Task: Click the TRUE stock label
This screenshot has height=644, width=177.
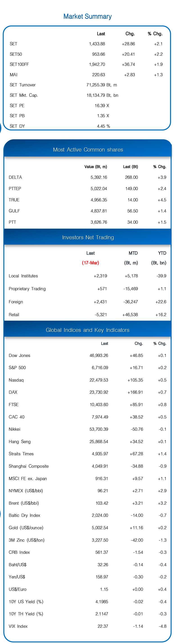Action: (x=14, y=200)
